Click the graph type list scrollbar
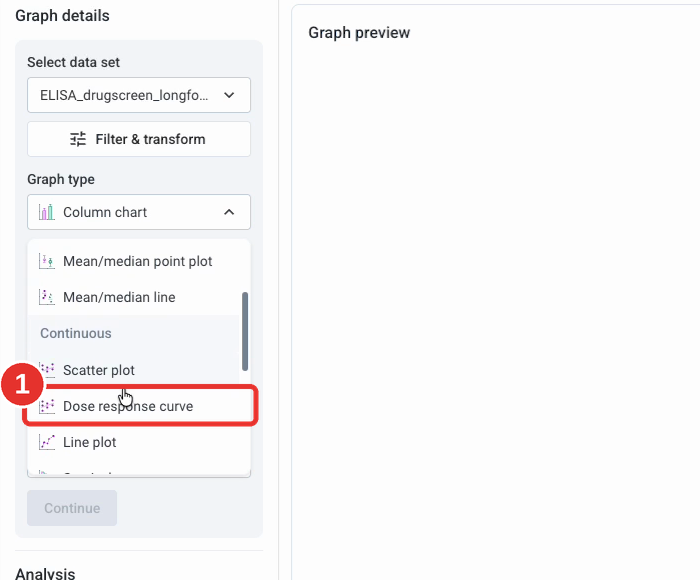This screenshot has height=580, width=700. pyautogui.click(x=245, y=331)
